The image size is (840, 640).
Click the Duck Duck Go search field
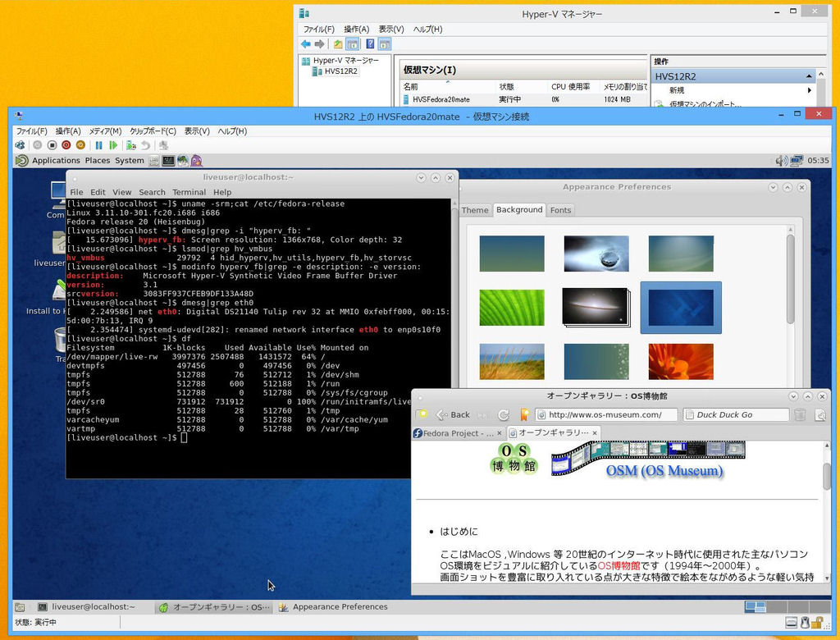click(x=735, y=415)
